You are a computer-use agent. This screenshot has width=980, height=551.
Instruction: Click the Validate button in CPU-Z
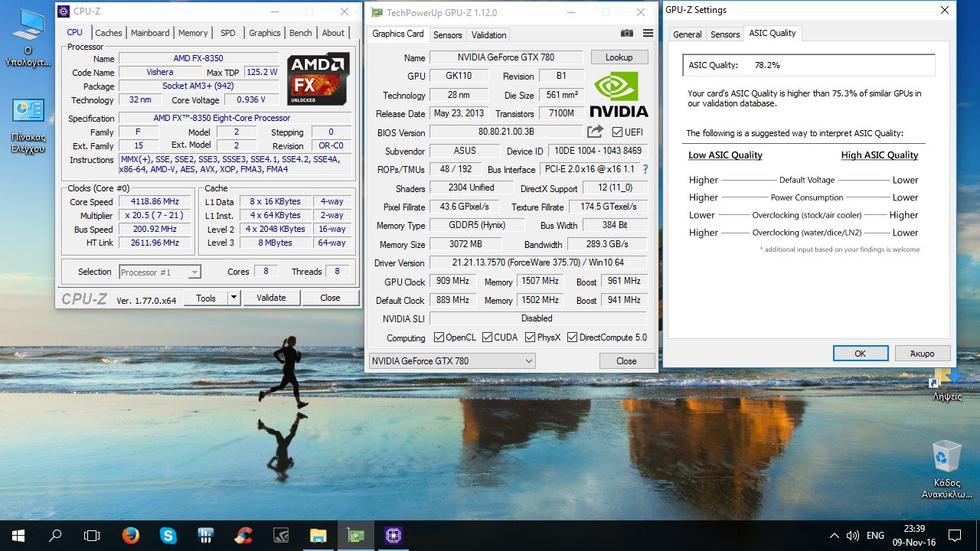272,298
